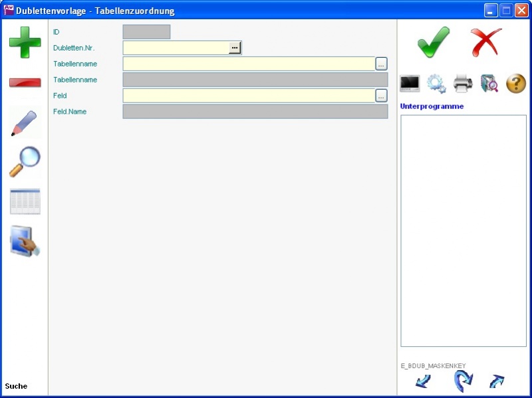Image resolution: width=532 pixels, height=398 pixels.
Task: Click the printer icon
Action: 463,84
